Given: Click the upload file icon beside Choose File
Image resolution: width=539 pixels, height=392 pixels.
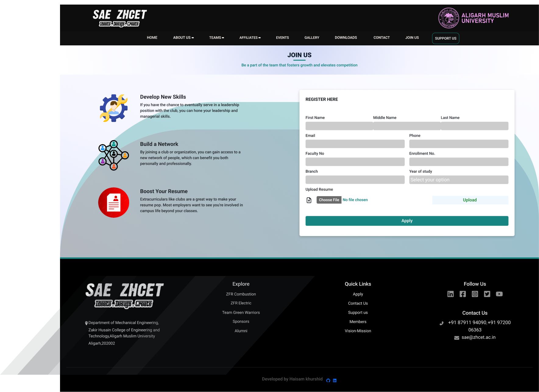Looking at the screenshot, I should pyautogui.click(x=309, y=200).
